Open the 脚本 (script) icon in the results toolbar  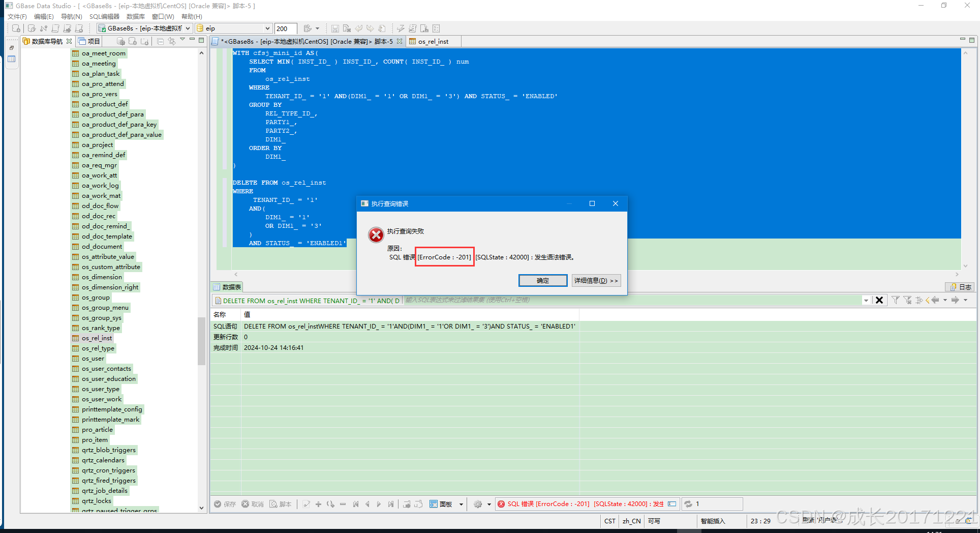tap(273, 504)
